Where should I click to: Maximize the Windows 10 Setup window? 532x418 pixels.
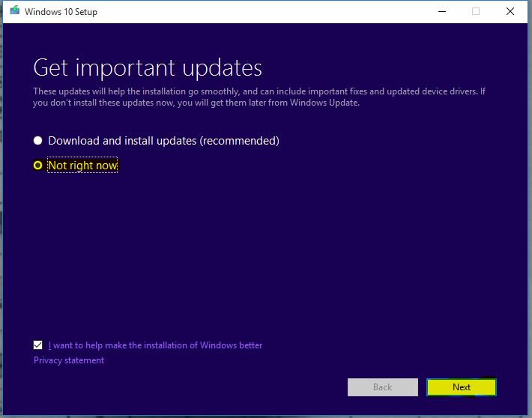pos(476,11)
